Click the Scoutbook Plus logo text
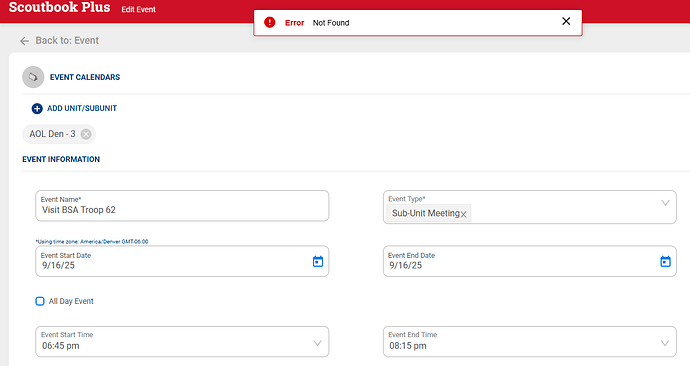The width and height of the screenshot is (690, 366). click(x=59, y=7)
